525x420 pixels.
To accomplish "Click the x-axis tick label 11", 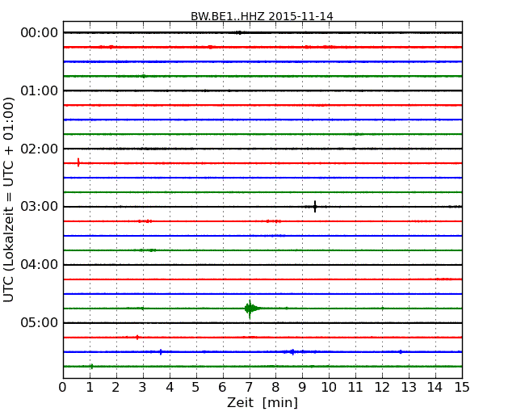I will 355,388.
